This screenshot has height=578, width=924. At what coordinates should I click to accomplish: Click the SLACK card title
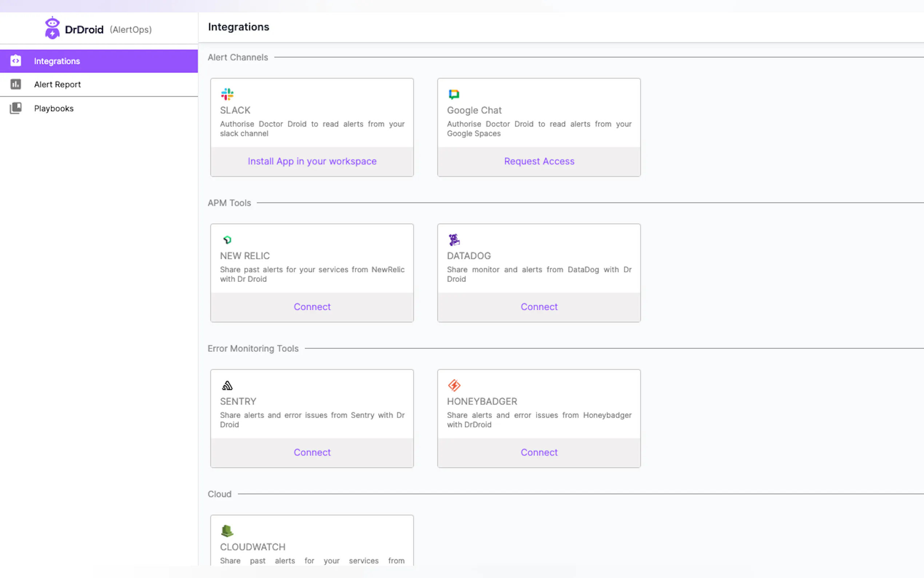click(235, 111)
